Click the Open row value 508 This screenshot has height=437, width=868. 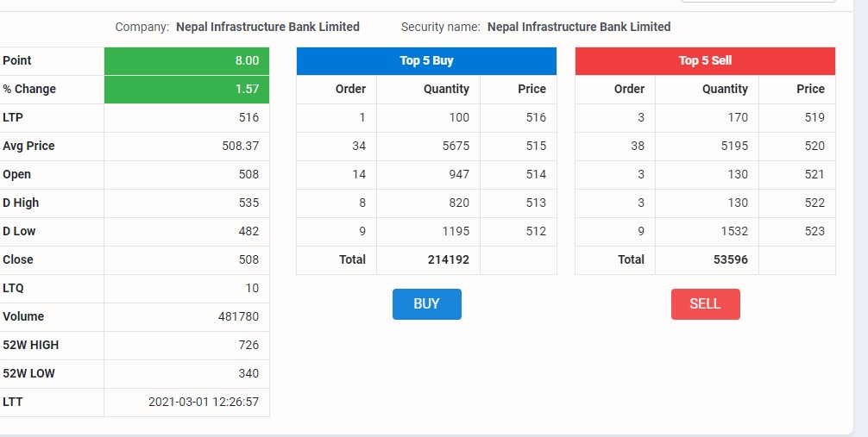click(248, 174)
